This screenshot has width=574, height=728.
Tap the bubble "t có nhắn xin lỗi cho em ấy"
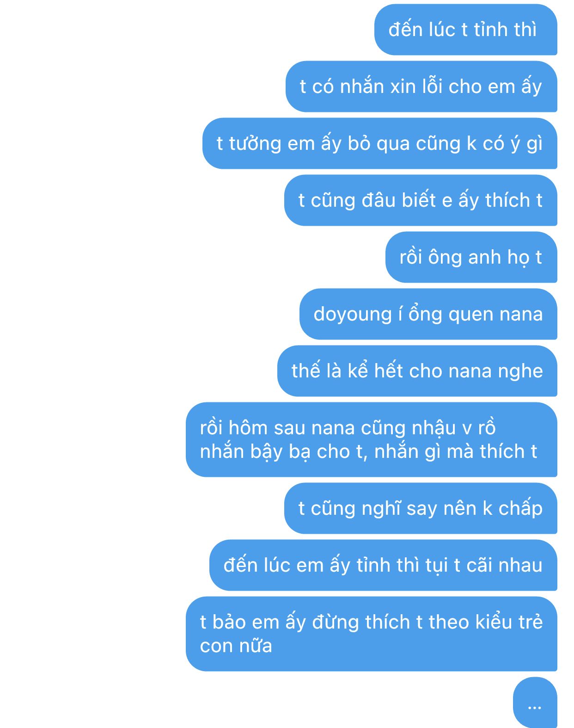[x=421, y=86]
